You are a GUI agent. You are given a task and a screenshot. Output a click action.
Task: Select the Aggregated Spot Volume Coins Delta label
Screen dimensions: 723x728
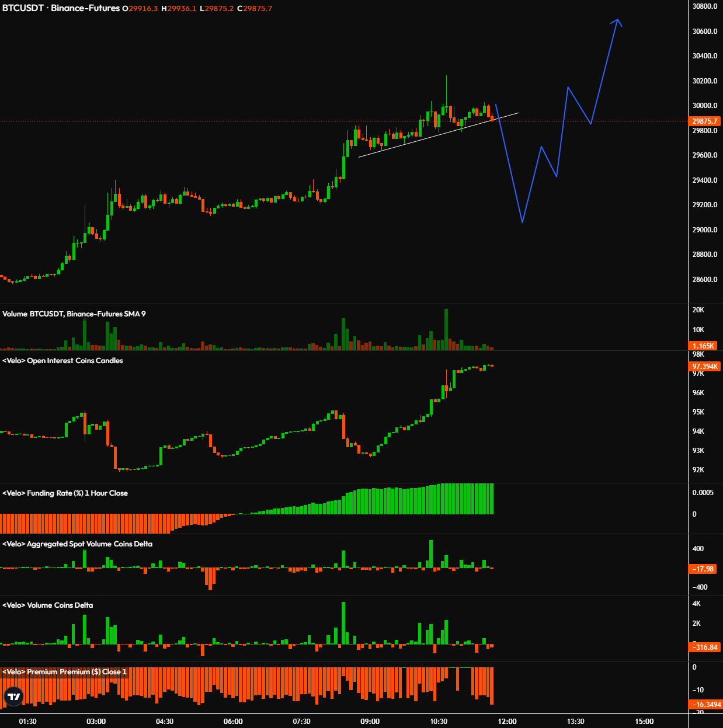[x=78, y=544]
